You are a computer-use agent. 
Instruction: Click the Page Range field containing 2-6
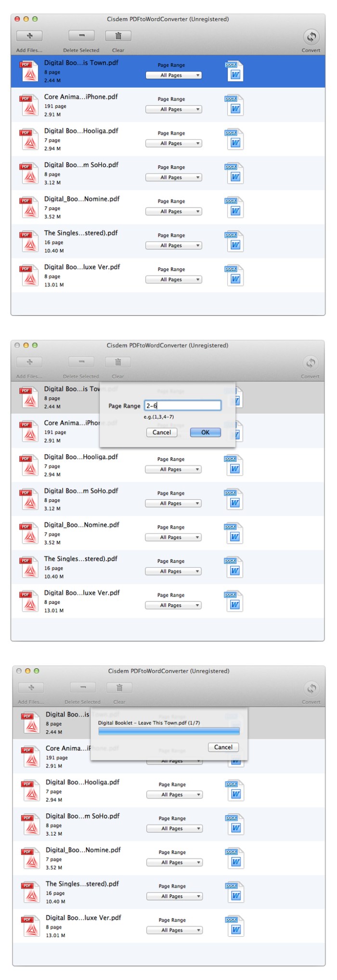[x=183, y=405]
